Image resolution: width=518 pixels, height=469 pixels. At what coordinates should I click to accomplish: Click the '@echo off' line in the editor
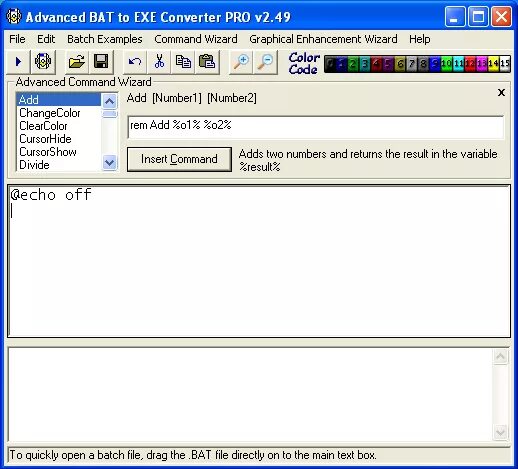(51, 195)
